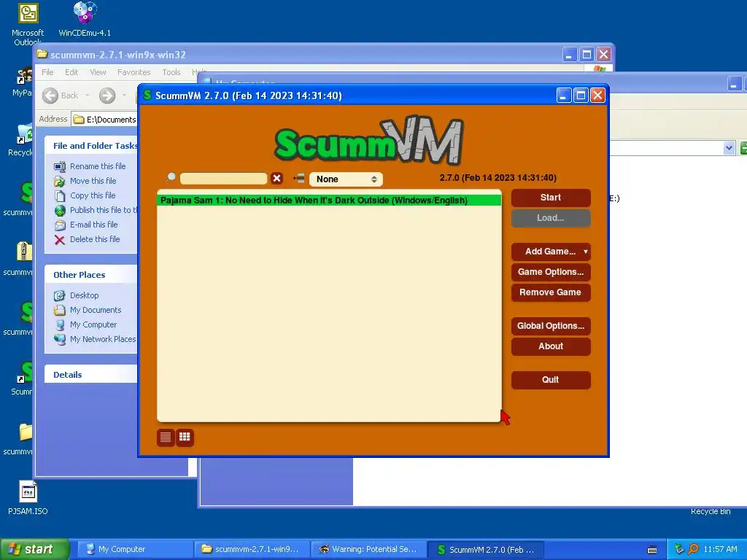The width and height of the screenshot is (747, 560).
Task: Open Game Options...
Action: [x=551, y=272]
